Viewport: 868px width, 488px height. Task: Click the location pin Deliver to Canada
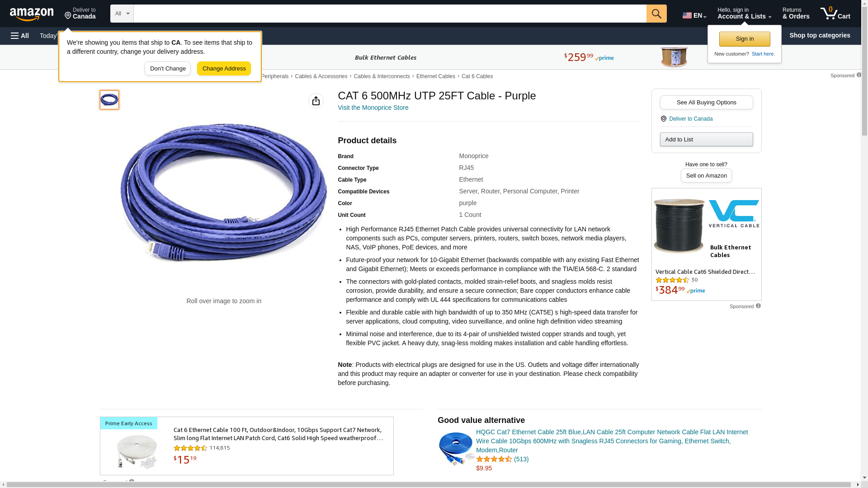[80, 14]
